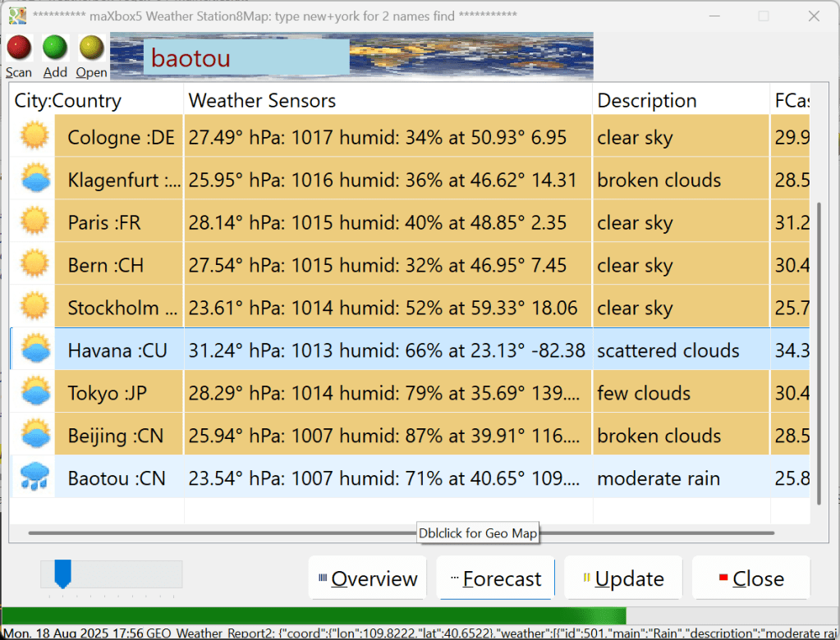
Task: Click the baotou city name input field
Action: coord(246,58)
